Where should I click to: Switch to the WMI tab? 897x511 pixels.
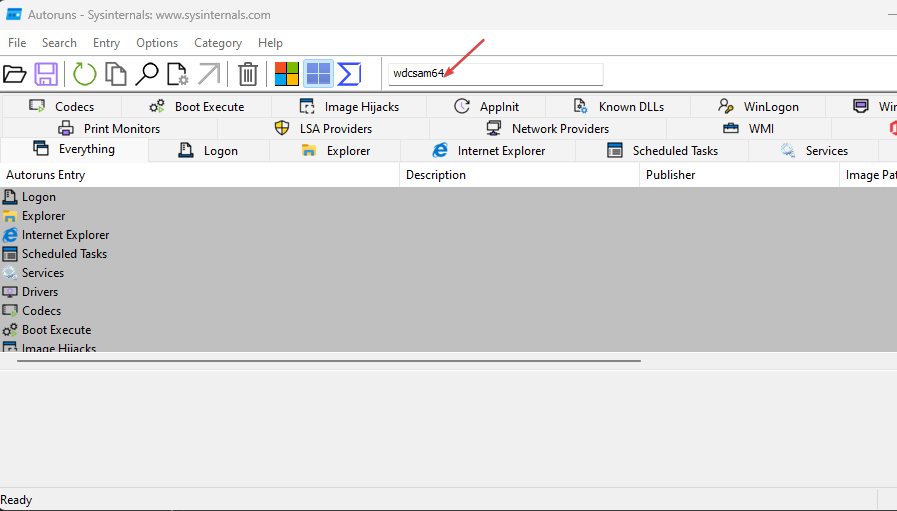(749, 128)
